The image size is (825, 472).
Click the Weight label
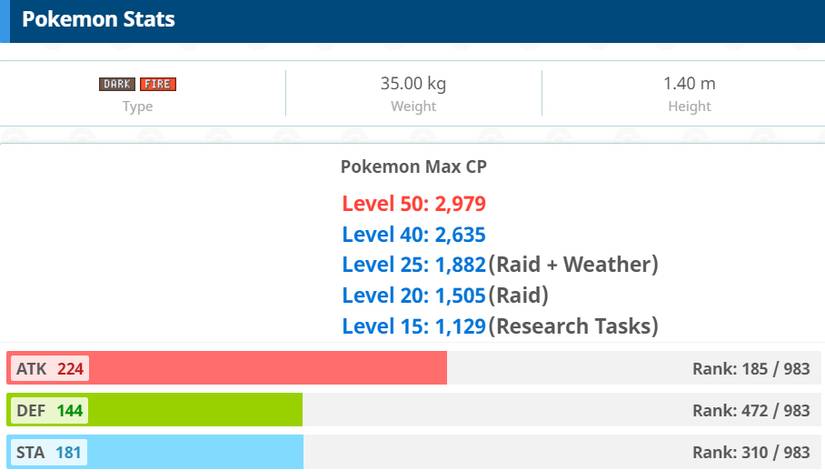[414, 106]
